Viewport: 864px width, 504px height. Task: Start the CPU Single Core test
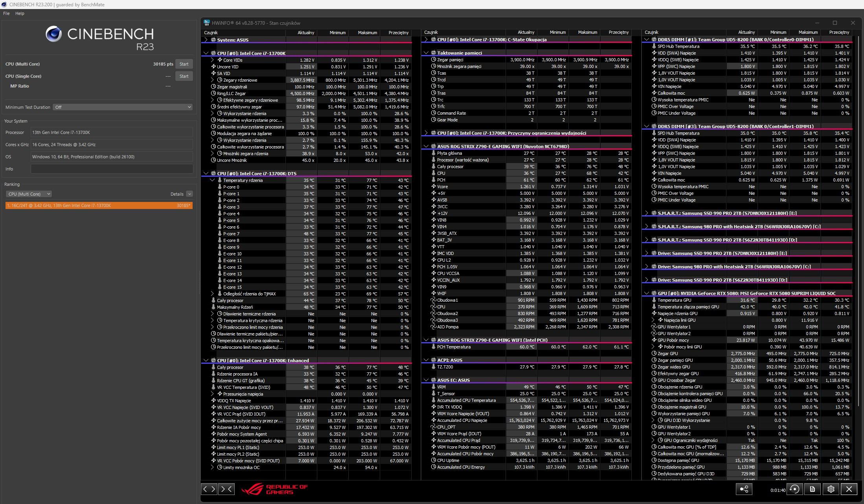[184, 76]
